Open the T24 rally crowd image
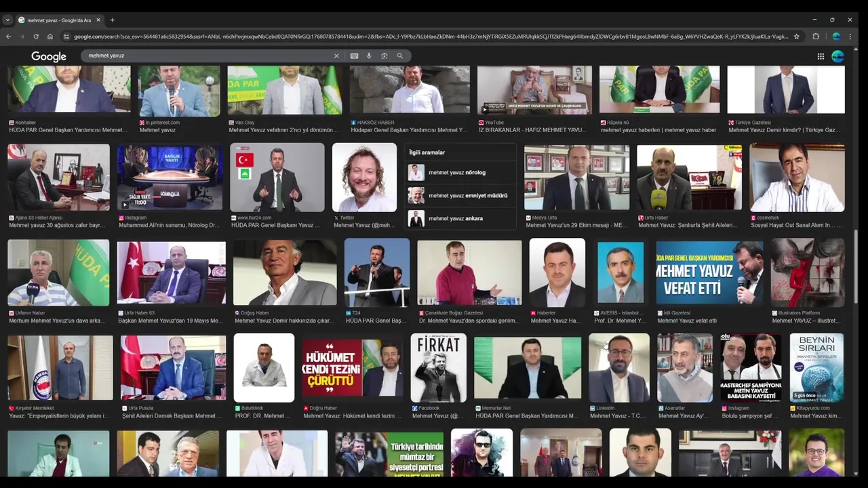868x488 pixels. click(x=377, y=272)
